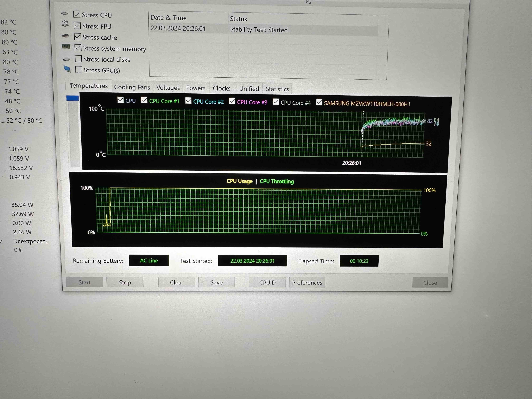
Task: Click the 123 FPU icon
Action: coord(65,24)
